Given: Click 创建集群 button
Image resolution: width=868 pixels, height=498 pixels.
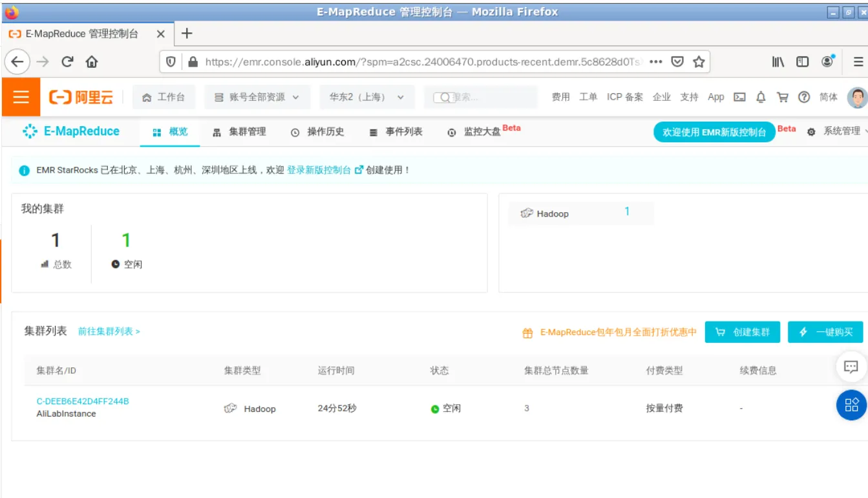Looking at the screenshot, I should click(x=743, y=332).
